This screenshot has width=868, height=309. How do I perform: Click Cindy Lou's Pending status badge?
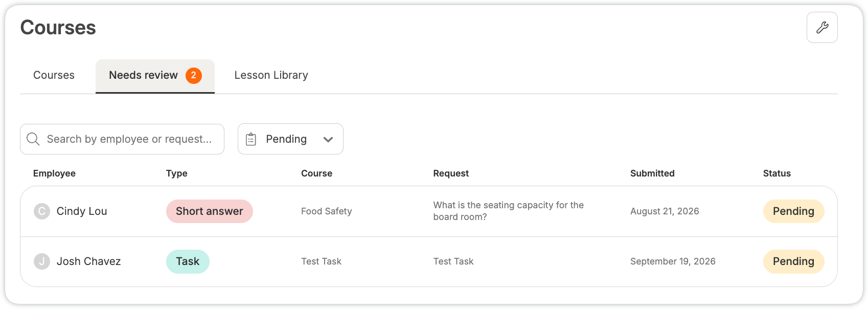coord(793,211)
